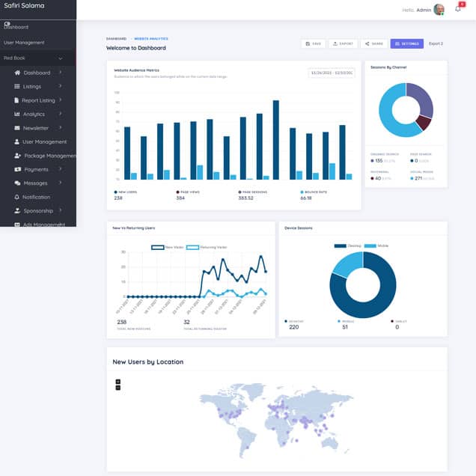Click the Bounce Rate legend dot
Image resolution: width=476 pixels, height=476 pixels.
tap(302, 192)
